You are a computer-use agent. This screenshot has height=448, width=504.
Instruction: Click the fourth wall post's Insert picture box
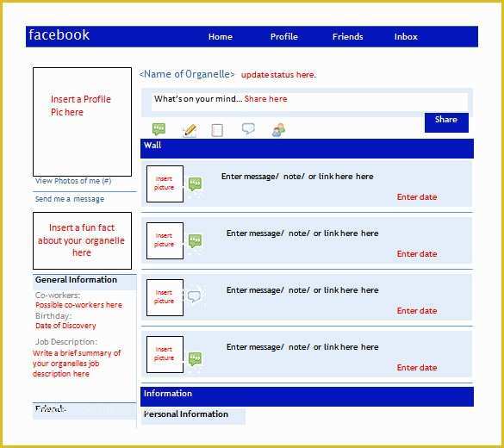tap(165, 354)
